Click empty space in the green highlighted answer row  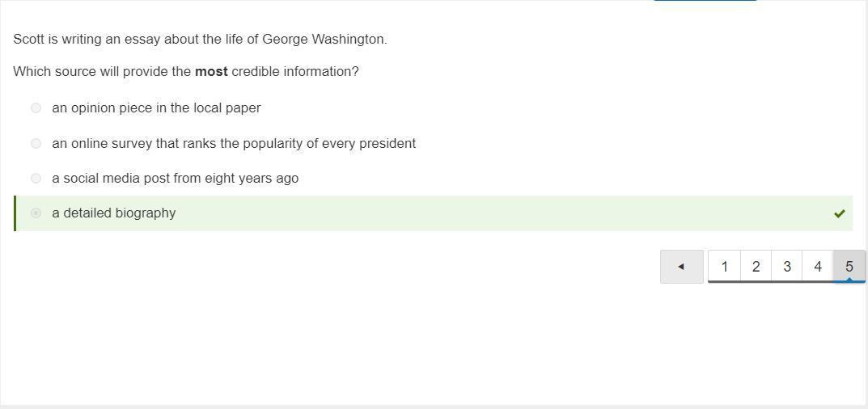point(485,213)
